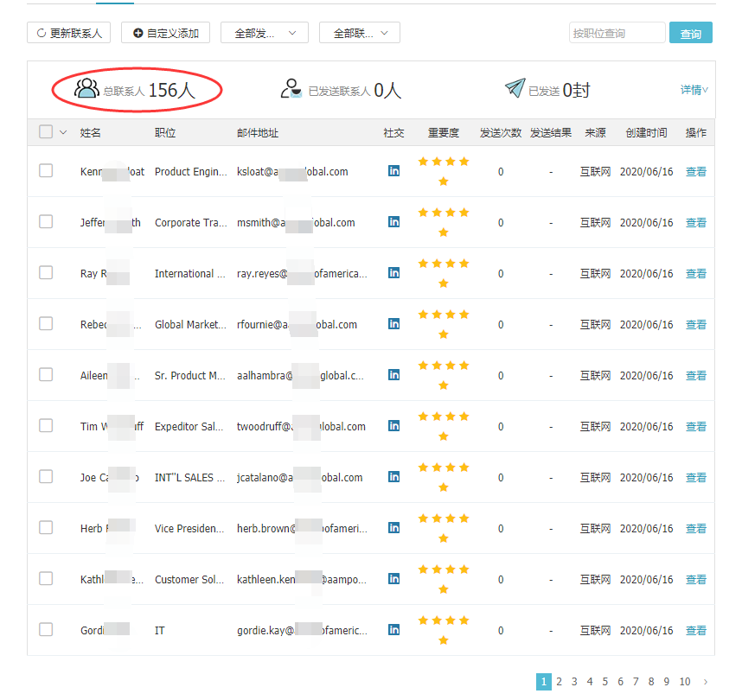Viewport: 742px width, 700px height.
Task: Click LinkedIn icon in the IT position row
Action: tap(393, 630)
